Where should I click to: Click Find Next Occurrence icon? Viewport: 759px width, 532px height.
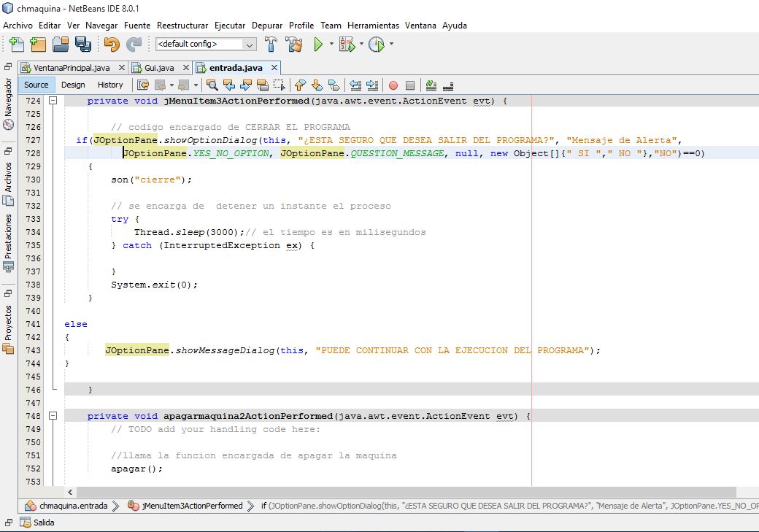245,85
